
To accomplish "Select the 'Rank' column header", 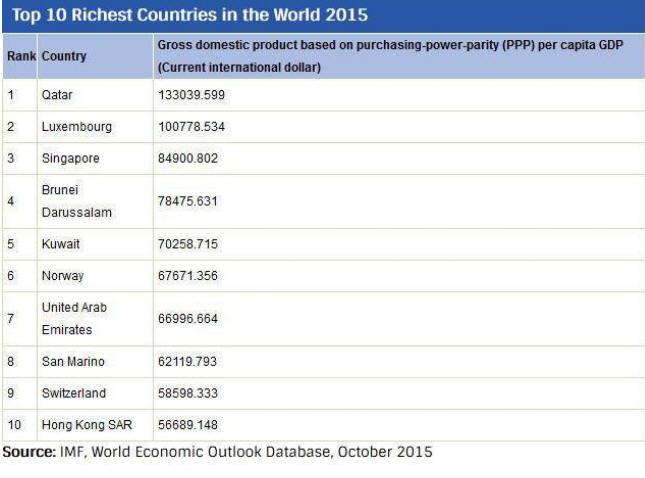I will pos(21,56).
